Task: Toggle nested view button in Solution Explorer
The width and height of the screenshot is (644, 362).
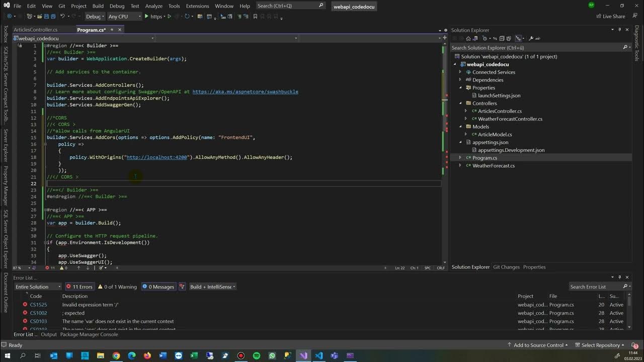Action: (518, 38)
